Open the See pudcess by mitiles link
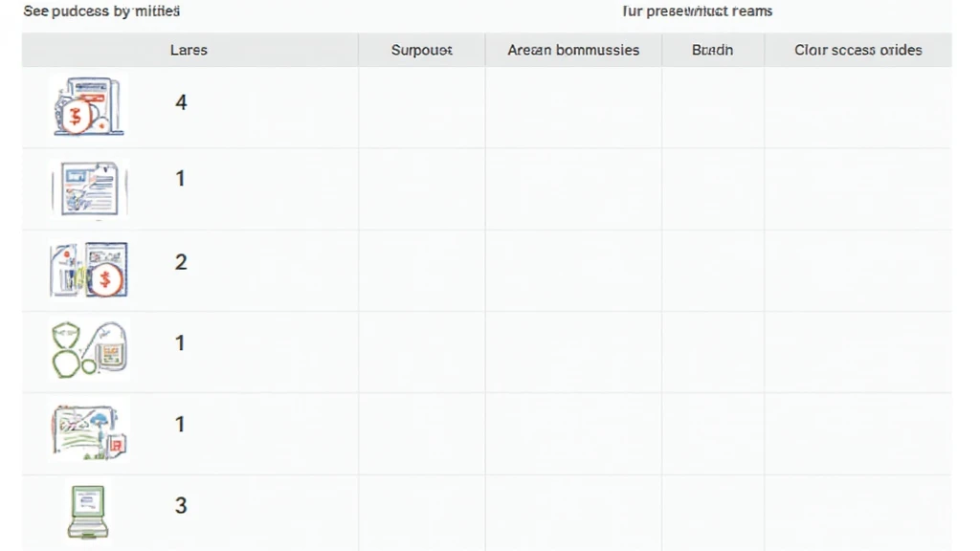Screen dimensions: 980x551 tap(101, 11)
